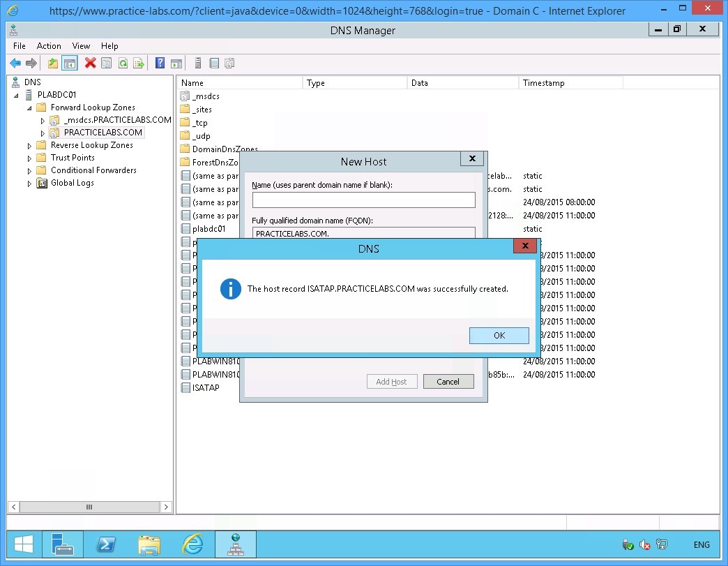Click the Properties toolbar icon
Viewport: 728px width, 566px height.
pyautogui.click(x=107, y=64)
